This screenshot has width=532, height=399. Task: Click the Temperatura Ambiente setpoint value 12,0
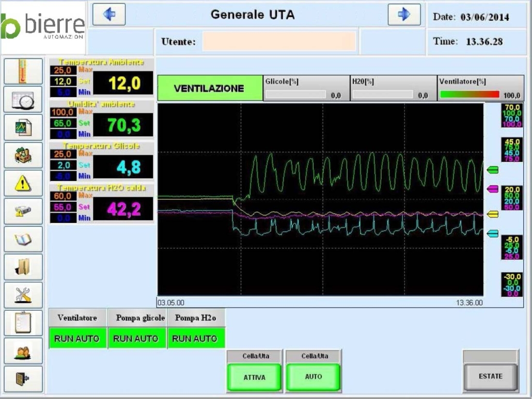tap(63, 81)
